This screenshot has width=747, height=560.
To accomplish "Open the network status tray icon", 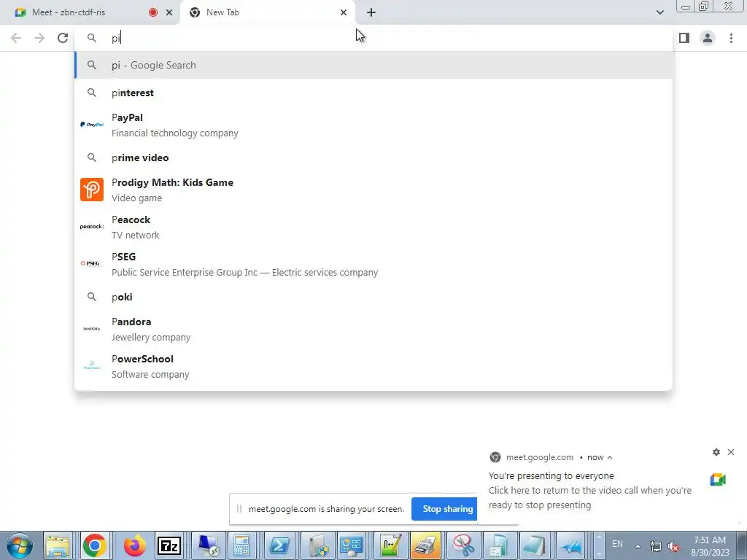I will tap(656, 546).
